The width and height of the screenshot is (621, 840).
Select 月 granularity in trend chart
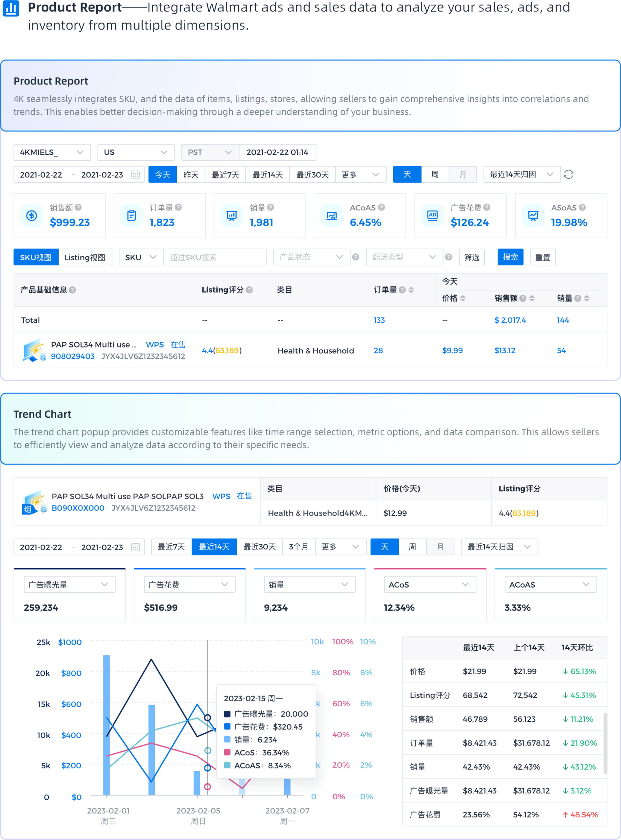point(440,547)
